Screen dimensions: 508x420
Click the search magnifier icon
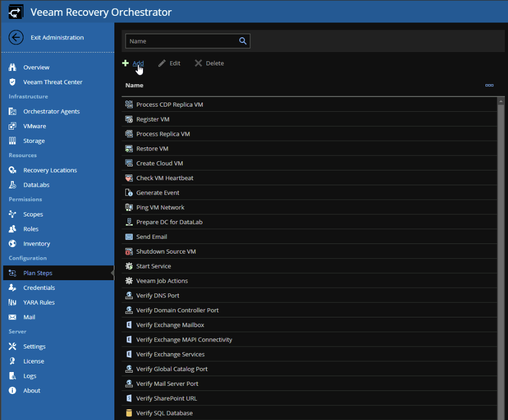pyautogui.click(x=243, y=41)
